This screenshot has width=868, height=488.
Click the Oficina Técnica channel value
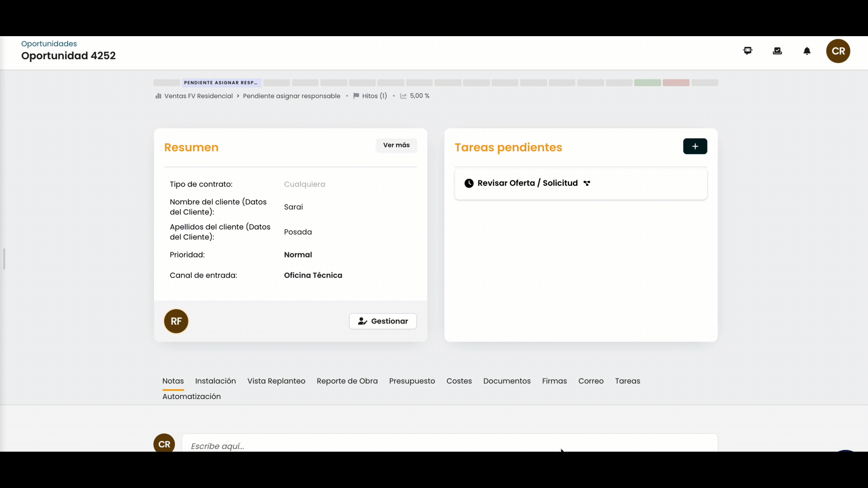click(313, 275)
